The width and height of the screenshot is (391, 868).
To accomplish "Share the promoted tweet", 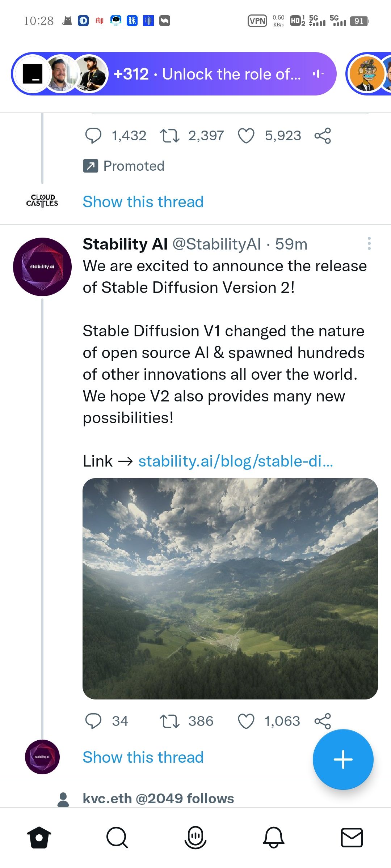I will [323, 136].
